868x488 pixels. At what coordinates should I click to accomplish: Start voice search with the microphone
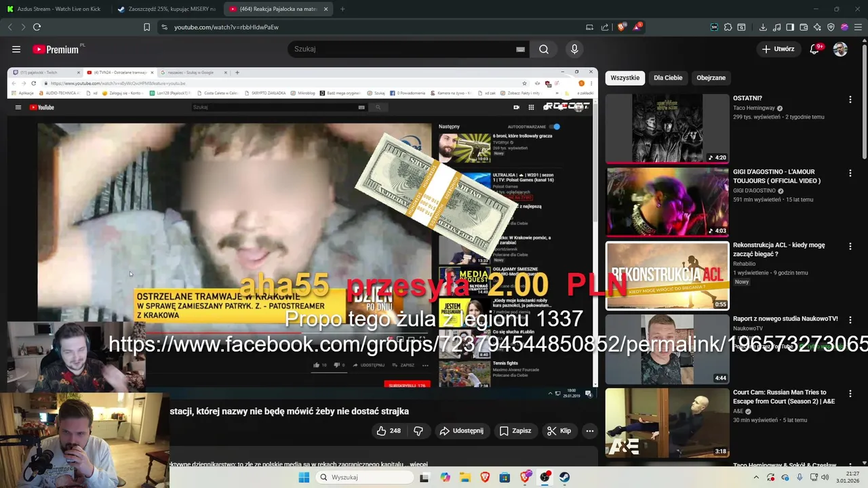pos(574,49)
